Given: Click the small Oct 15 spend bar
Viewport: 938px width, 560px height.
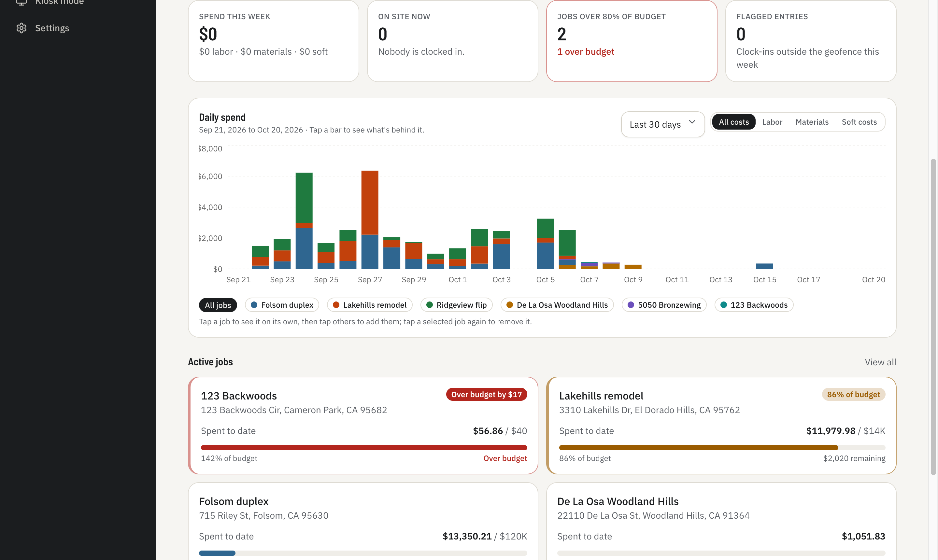Looking at the screenshot, I should pos(764,266).
